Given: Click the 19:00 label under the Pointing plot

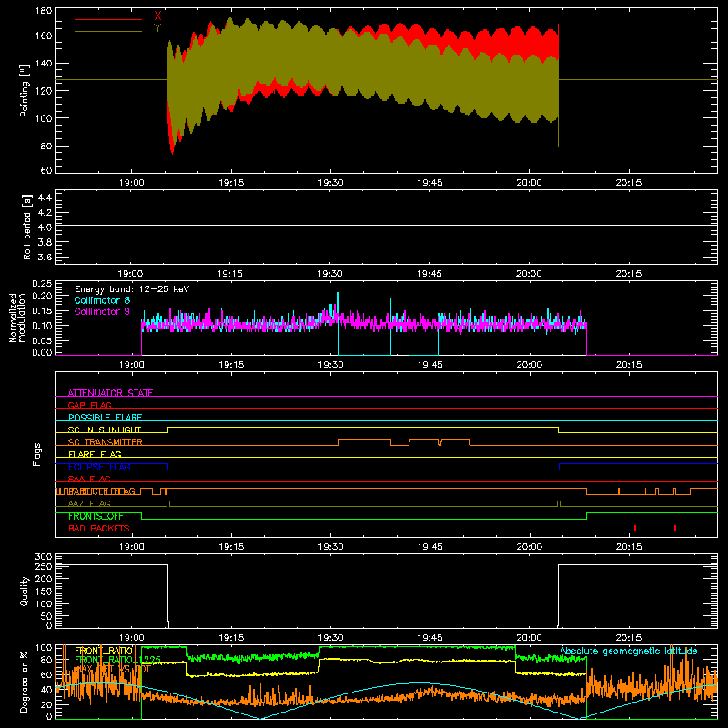Looking at the screenshot, I should (x=131, y=183).
